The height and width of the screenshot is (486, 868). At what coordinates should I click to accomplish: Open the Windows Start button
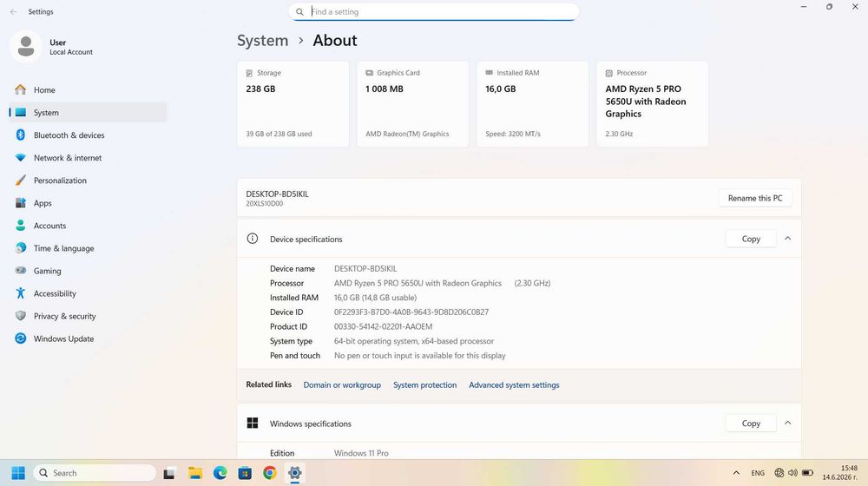(x=18, y=473)
